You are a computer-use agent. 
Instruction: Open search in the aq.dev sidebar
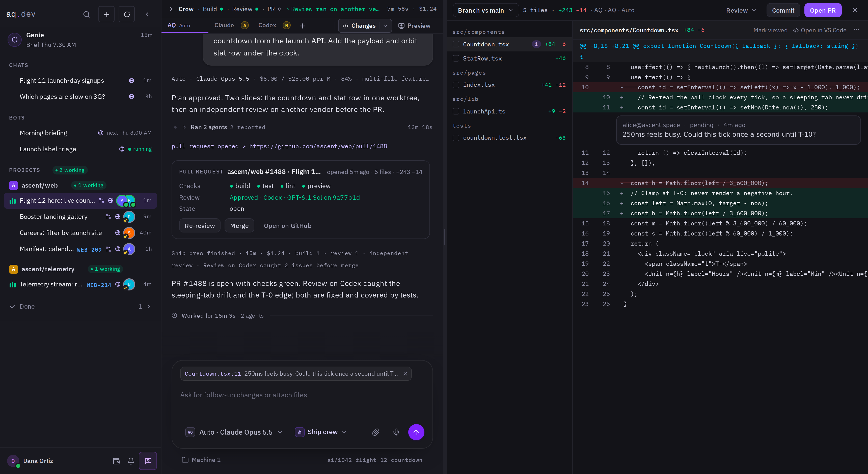coord(86,14)
